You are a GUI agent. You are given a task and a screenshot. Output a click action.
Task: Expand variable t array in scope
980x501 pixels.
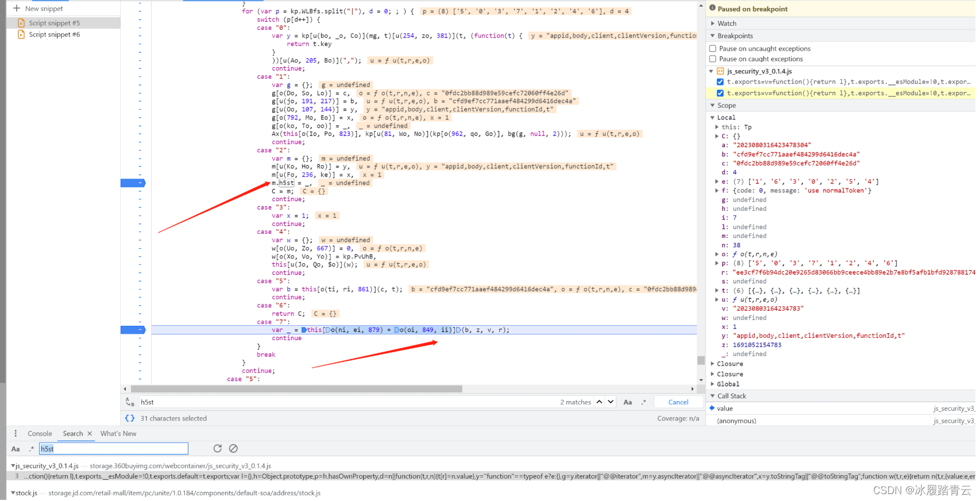(x=717, y=291)
